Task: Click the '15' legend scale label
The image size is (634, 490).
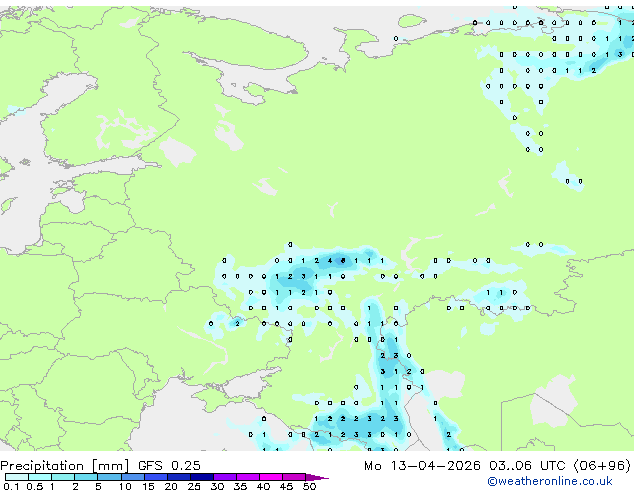Action: 148,486
